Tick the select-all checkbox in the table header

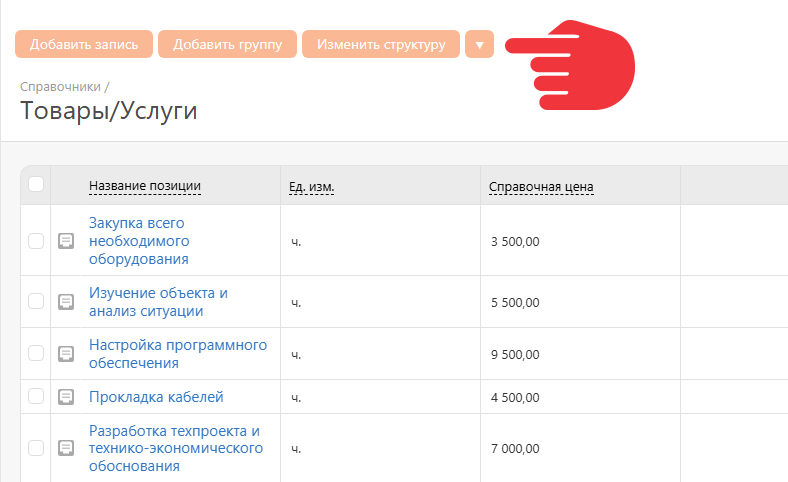click(36, 184)
